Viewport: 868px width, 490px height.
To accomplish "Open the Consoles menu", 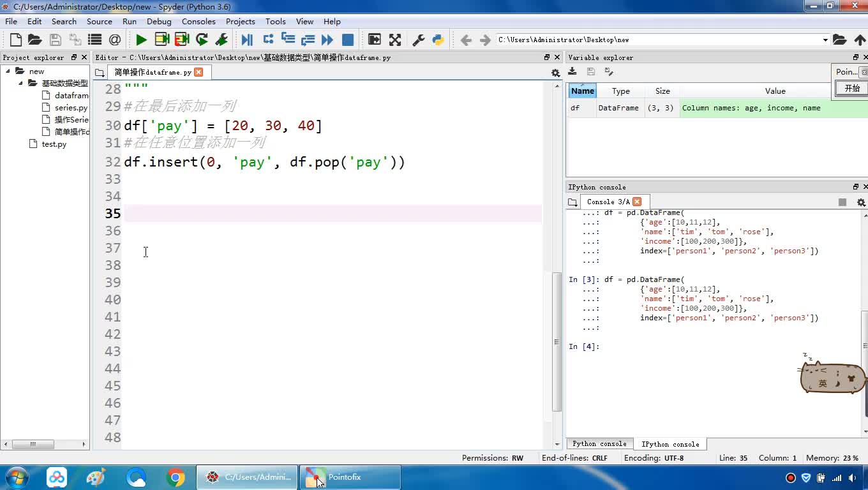I will click(198, 21).
